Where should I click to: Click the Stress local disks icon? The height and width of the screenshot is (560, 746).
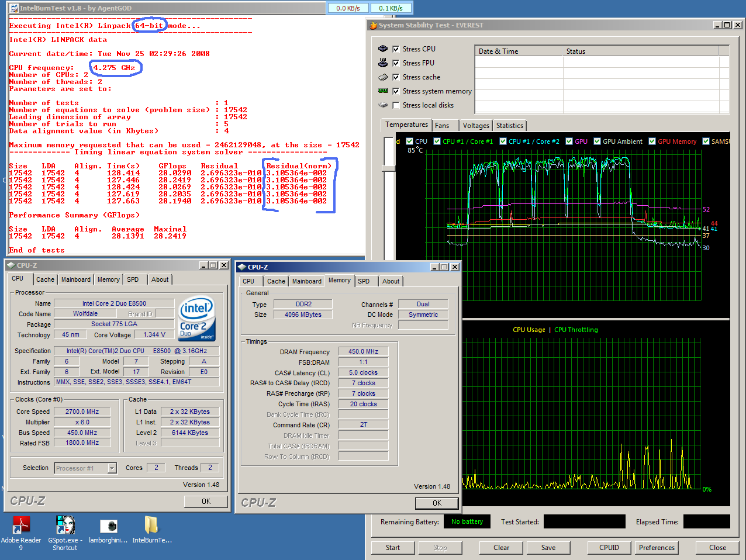pos(383,105)
